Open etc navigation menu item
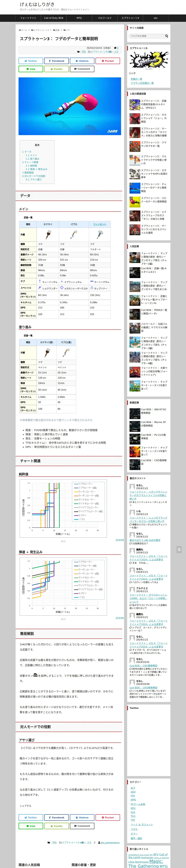This screenshot has width=186, height=868. (x=156, y=18)
